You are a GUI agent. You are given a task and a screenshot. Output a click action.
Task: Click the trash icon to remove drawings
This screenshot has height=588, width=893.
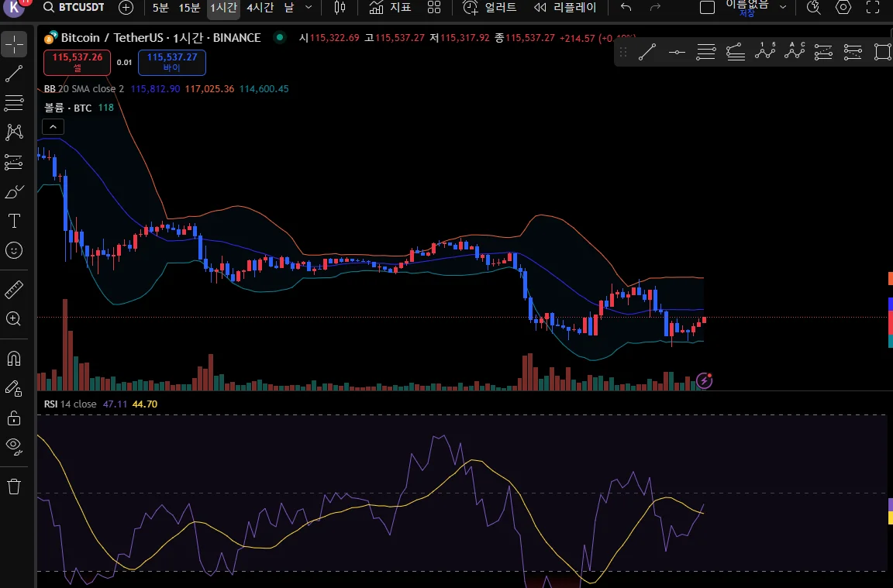14,487
